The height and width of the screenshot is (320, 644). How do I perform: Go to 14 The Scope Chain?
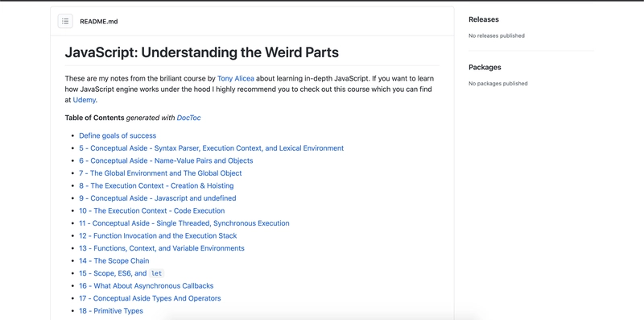tap(114, 261)
